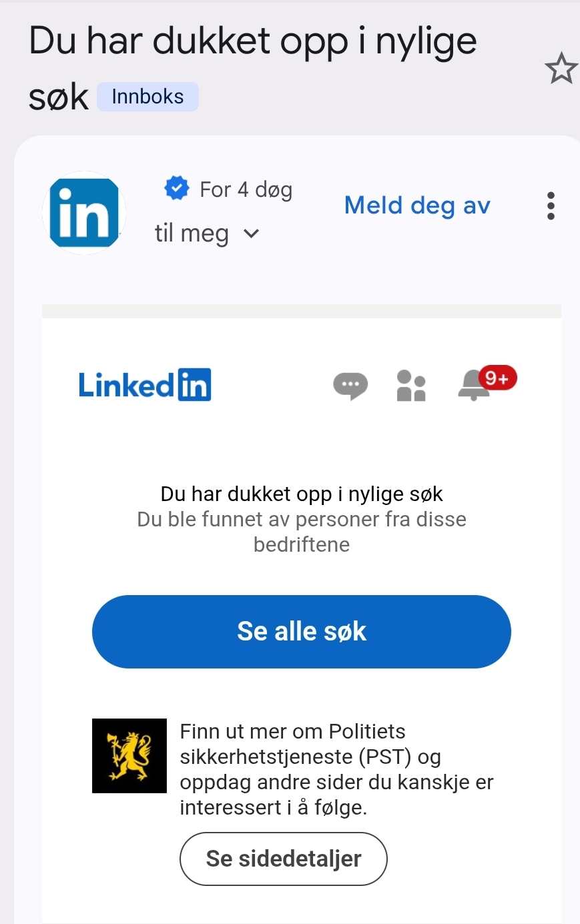The image size is (580, 924).
Task: Tap the LinkedIn sender avatar
Action: tap(84, 213)
